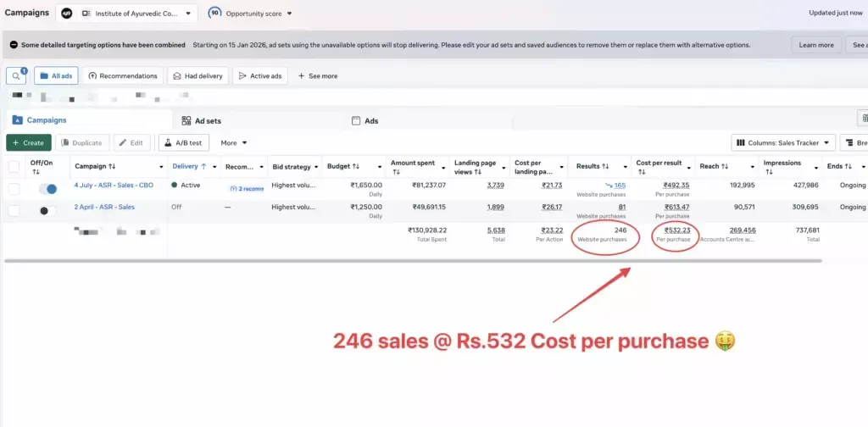Click sort arrows beside Budget header

(356, 166)
